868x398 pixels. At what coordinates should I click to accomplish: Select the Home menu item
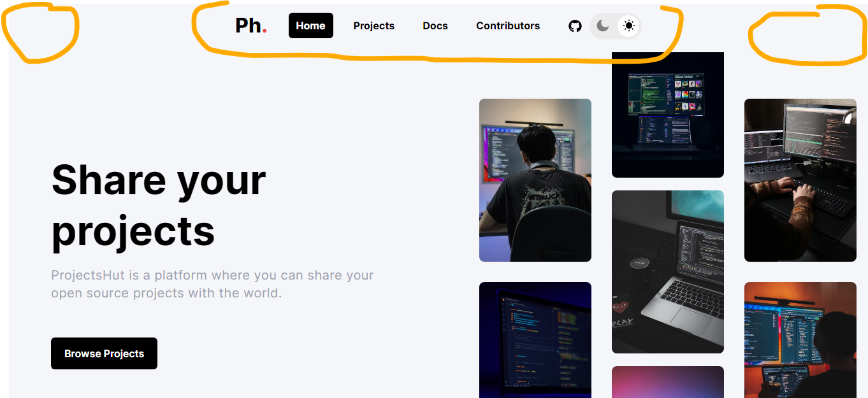(310, 25)
